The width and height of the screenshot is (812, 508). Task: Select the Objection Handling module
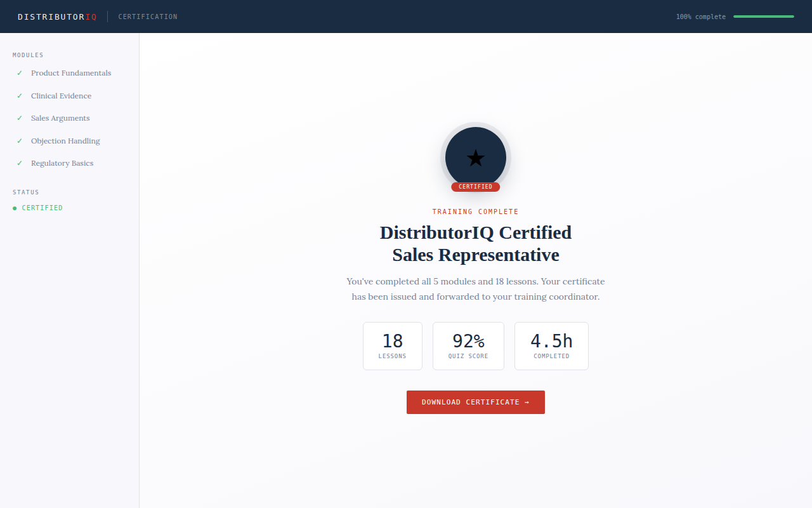(65, 141)
